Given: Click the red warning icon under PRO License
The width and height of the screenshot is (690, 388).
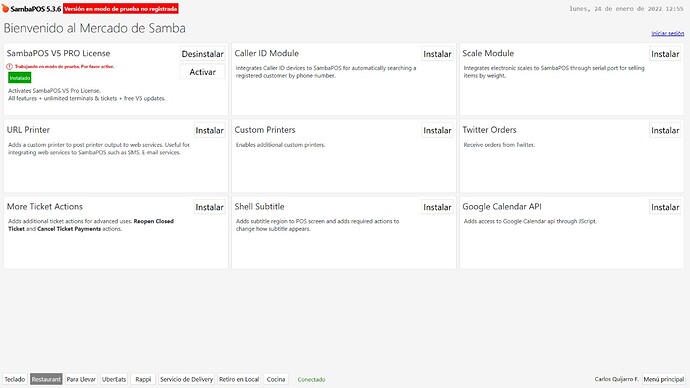Looking at the screenshot, I should (x=9, y=66).
